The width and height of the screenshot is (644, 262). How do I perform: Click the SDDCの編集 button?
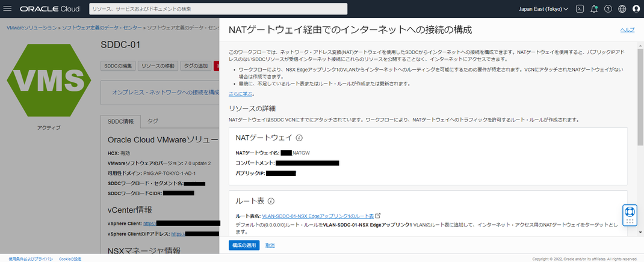pos(117,66)
